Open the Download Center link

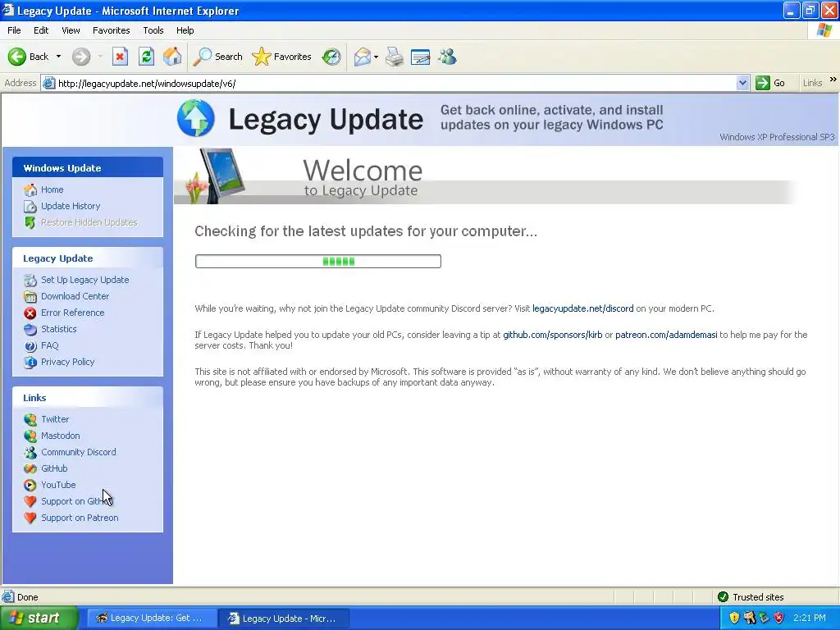pyautogui.click(x=75, y=296)
